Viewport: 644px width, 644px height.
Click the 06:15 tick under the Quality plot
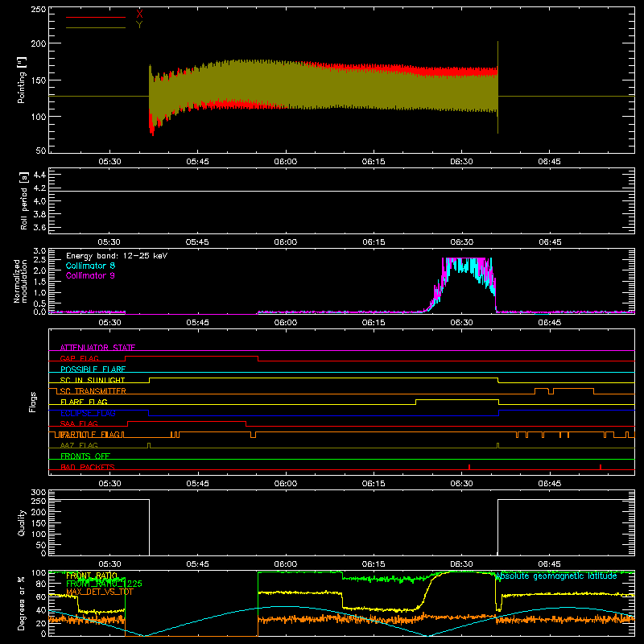coord(374,564)
